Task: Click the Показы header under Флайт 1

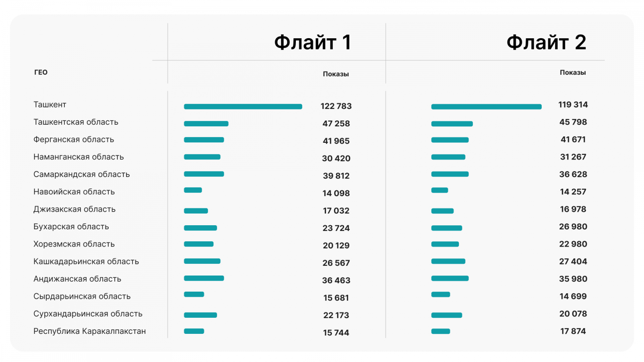Action: tap(336, 74)
